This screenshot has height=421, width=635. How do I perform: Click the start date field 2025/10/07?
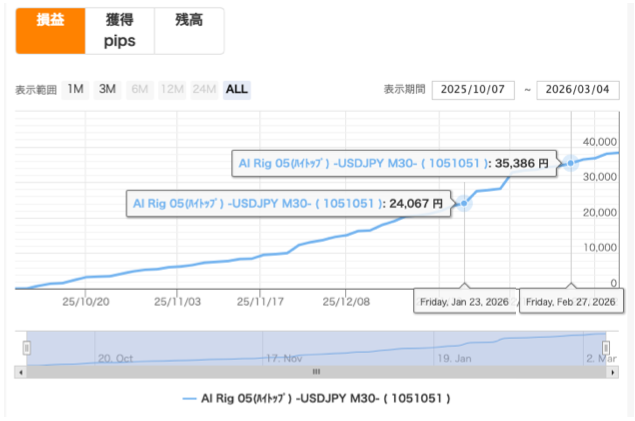[472, 90]
